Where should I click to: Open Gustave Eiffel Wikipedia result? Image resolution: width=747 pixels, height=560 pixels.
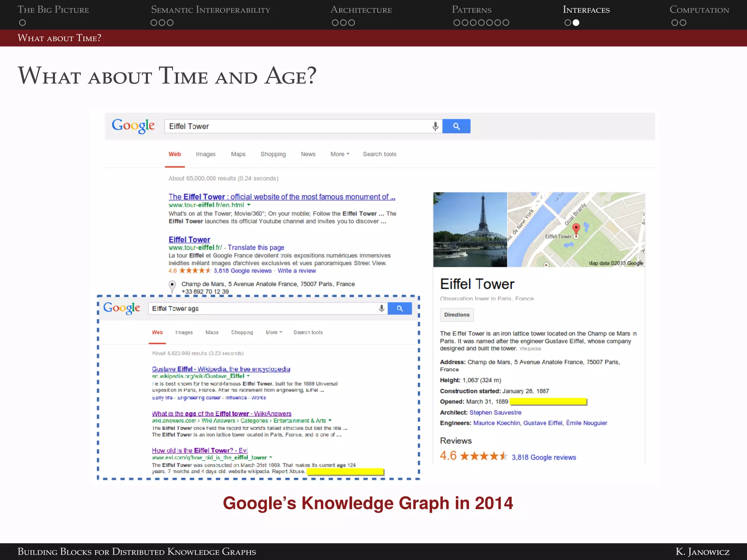221,369
